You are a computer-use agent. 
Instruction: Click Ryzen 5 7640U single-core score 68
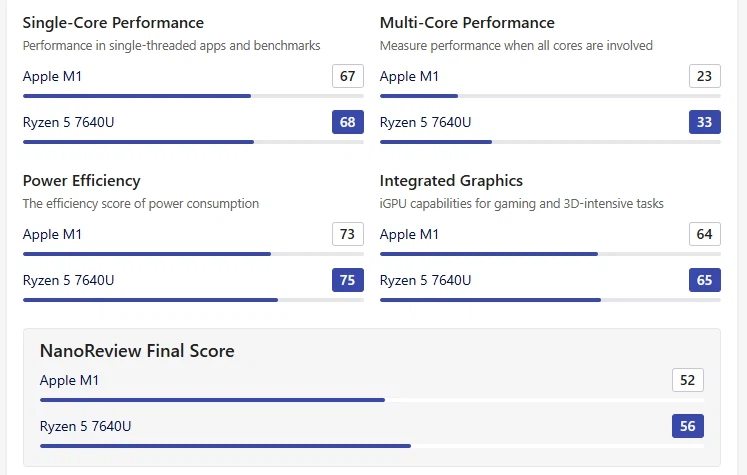(348, 123)
